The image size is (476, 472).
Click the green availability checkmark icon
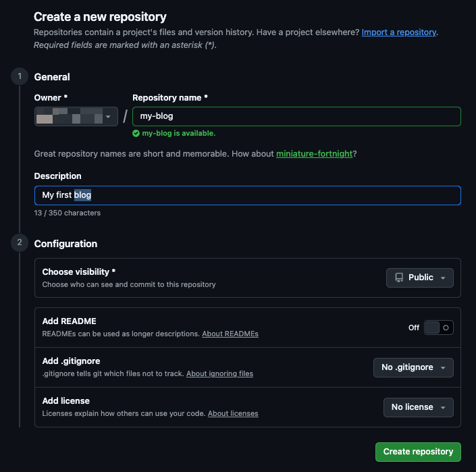click(136, 134)
